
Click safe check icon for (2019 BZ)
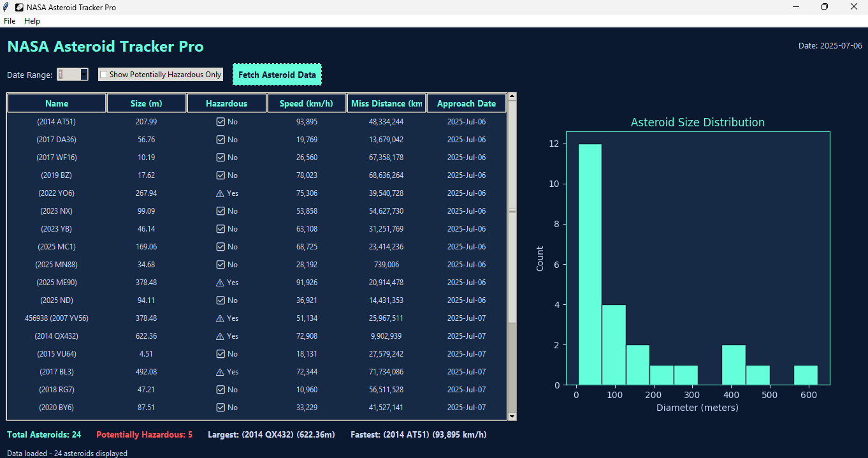[221, 175]
